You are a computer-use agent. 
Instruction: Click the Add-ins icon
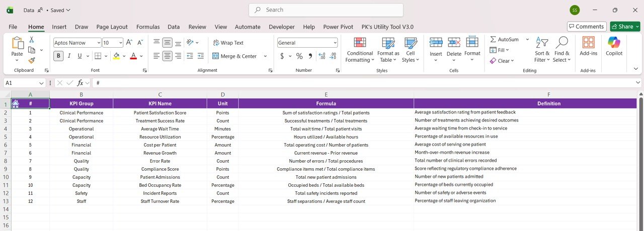coord(588,43)
